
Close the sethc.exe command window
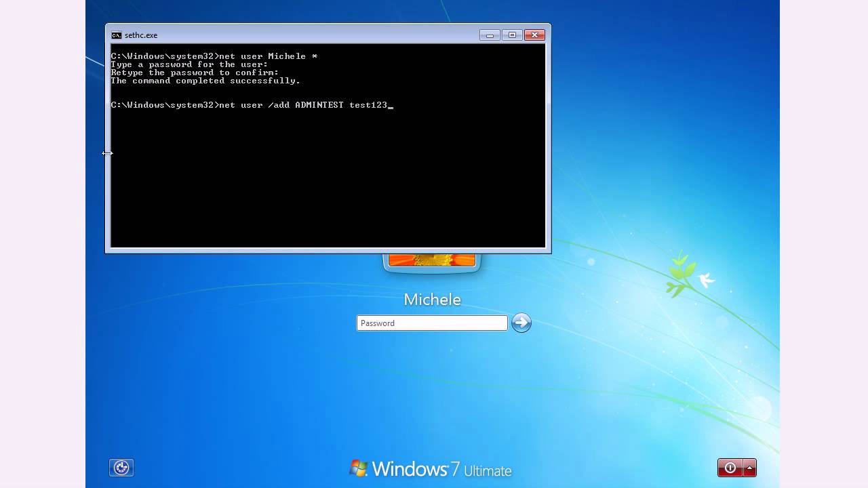pos(534,35)
